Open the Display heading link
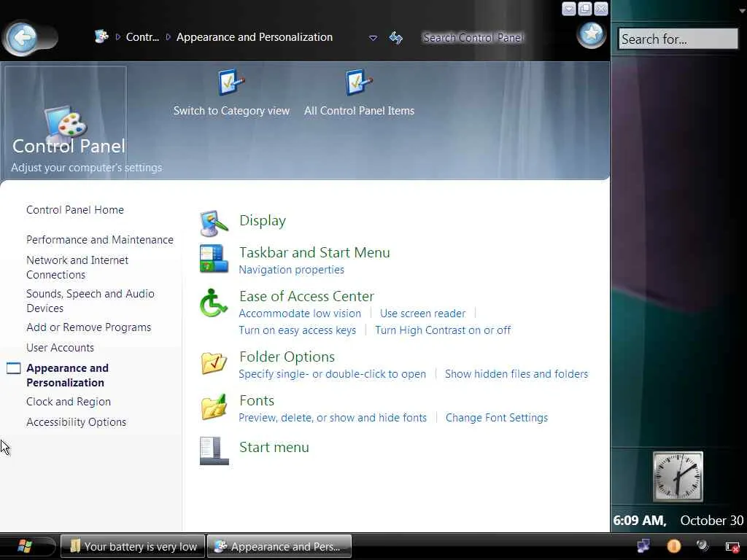Viewport: 747px width, 560px height. click(263, 221)
